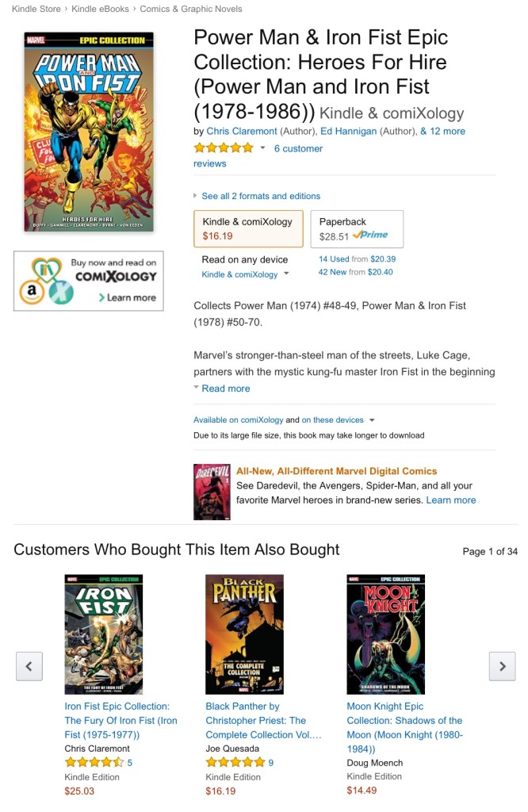
Task: Click the previous carousel arrow button
Action: coord(29,666)
